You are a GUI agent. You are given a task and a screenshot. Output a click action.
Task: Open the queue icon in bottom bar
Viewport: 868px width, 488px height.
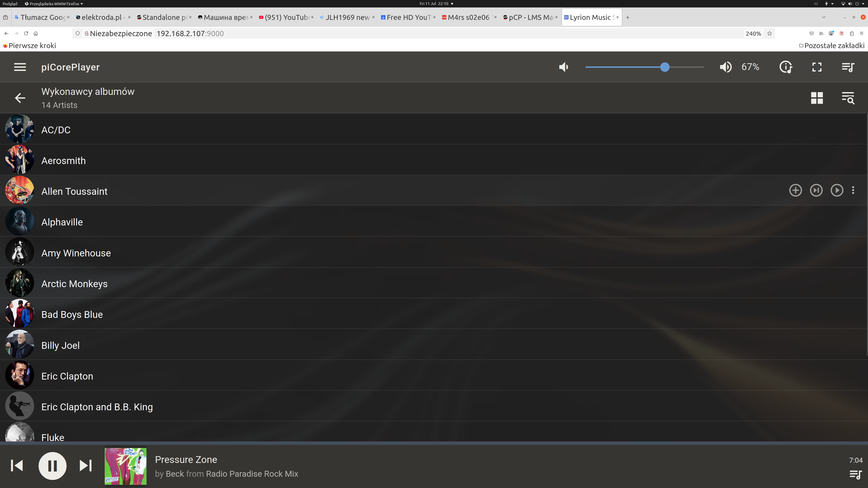click(x=856, y=475)
